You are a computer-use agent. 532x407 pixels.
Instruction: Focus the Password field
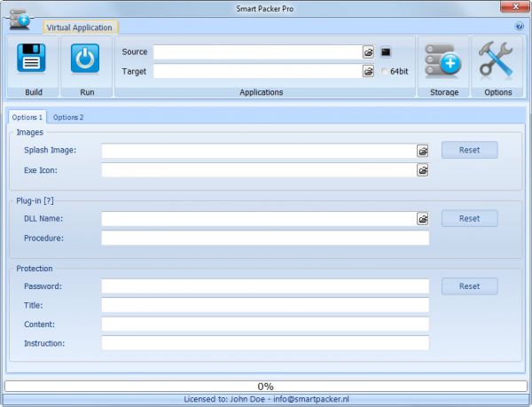click(x=265, y=286)
